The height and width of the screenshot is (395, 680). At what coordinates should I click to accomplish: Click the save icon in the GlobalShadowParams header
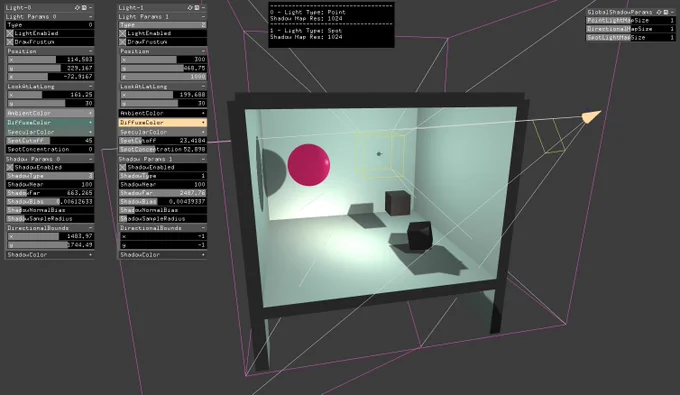[666, 12]
